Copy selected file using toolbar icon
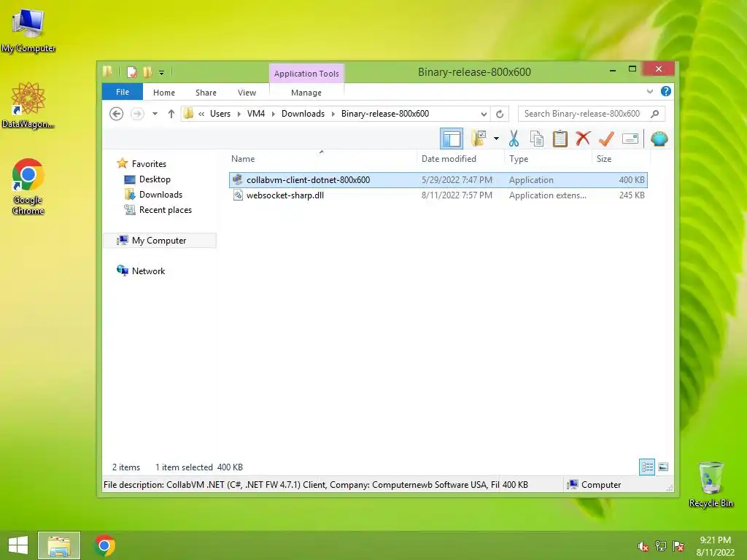Viewport: 747px width, 560px height. pyautogui.click(x=537, y=139)
